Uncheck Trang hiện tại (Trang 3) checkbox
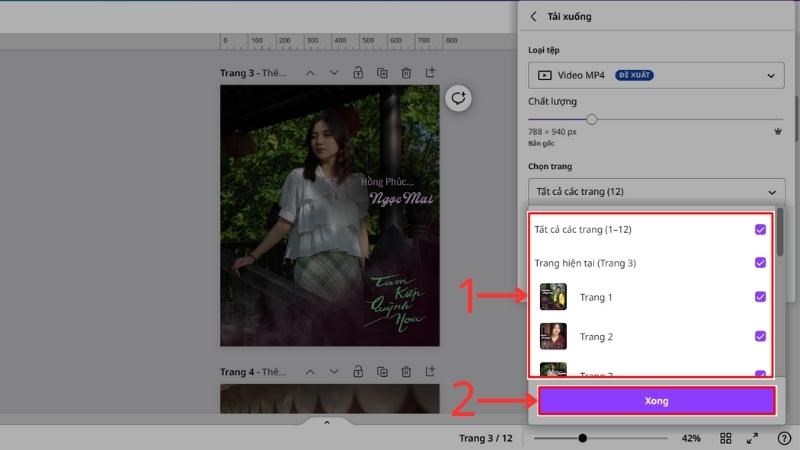 click(x=760, y=263)
